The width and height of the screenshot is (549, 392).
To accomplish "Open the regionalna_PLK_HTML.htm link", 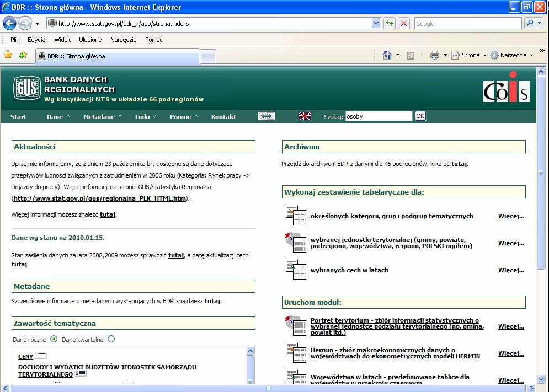I will click(x=100, y=198).
